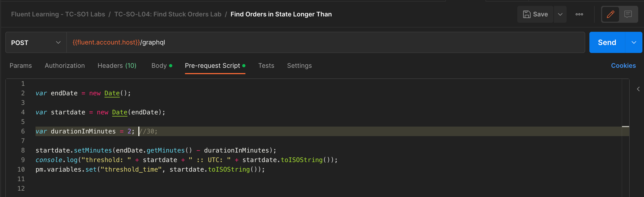Go to the Tests tab

pos(266,66)
